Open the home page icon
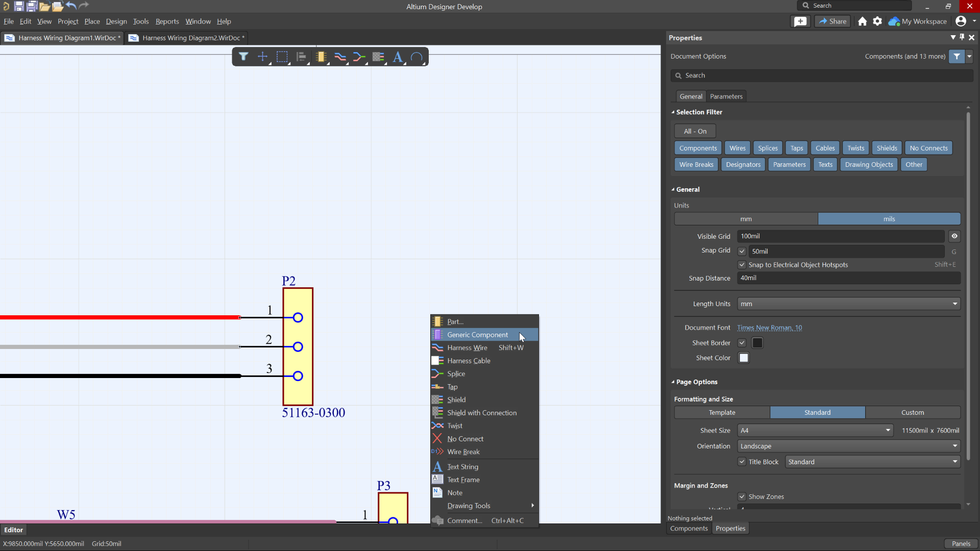This screenshot has height=551, width=980. click(863, 21)
